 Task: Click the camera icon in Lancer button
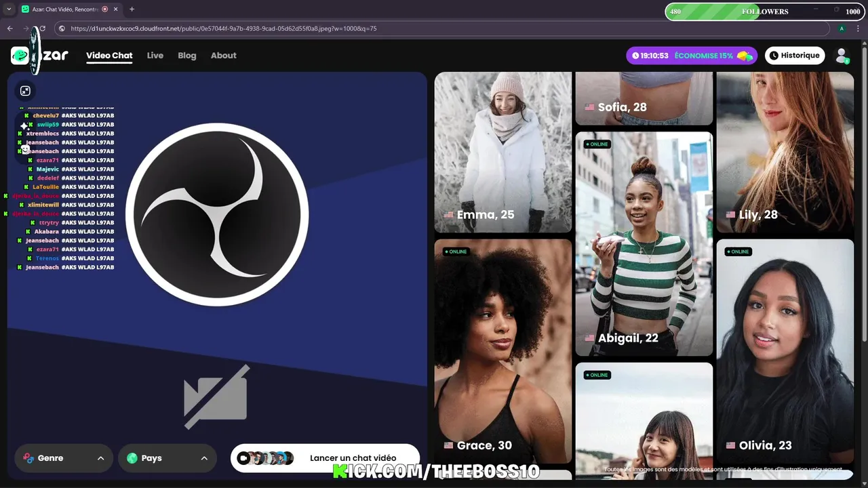243,458
